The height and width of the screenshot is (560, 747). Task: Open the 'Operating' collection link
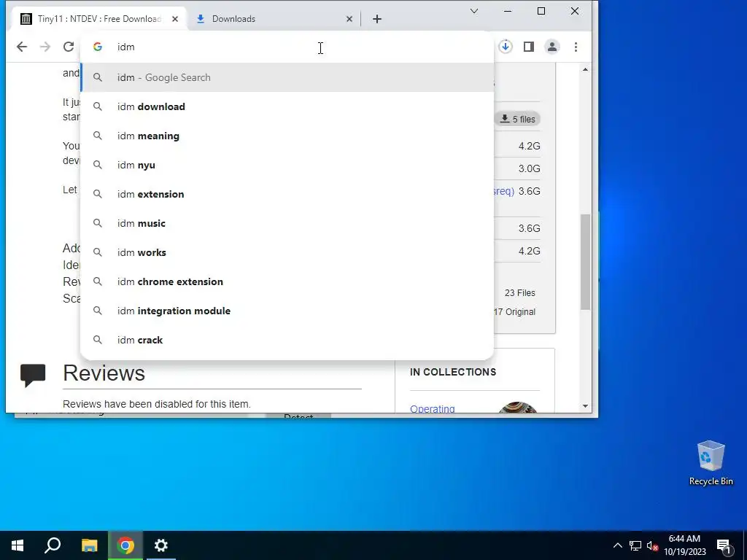pos(433,408)
